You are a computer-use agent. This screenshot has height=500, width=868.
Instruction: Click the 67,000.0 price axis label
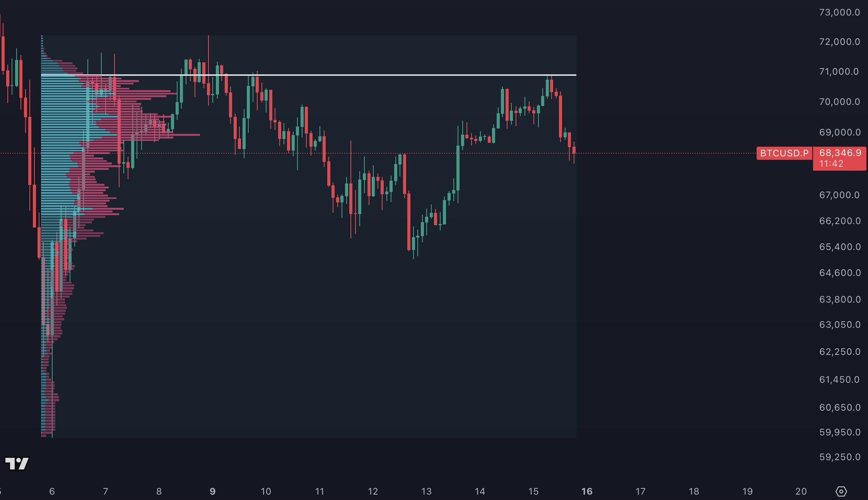pyautogui.click(x=839, y=195)
